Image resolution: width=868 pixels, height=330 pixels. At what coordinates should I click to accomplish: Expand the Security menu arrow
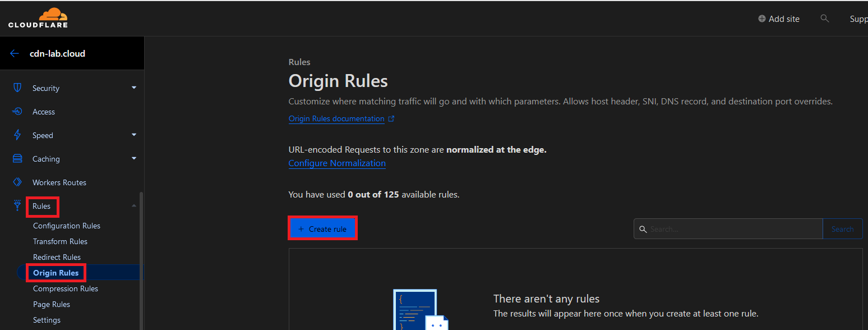click(x=134, y=88)
